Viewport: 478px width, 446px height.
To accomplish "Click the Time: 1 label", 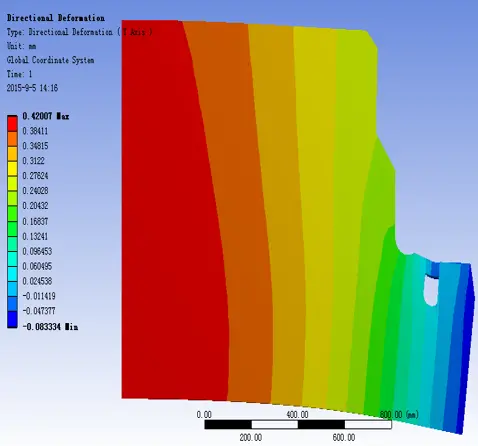I will point(19,74).
